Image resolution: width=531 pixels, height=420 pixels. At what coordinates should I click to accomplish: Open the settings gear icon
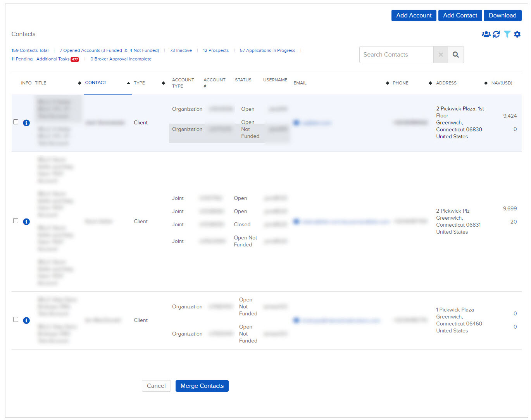point(517,34)
